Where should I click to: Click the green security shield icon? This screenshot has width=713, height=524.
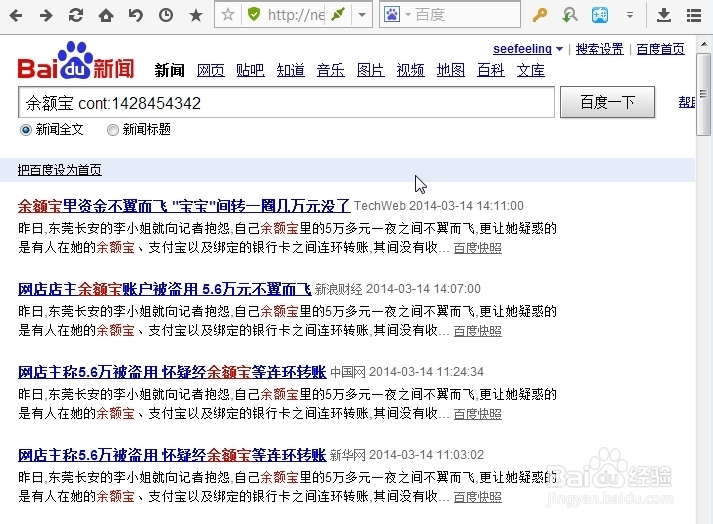254,15
